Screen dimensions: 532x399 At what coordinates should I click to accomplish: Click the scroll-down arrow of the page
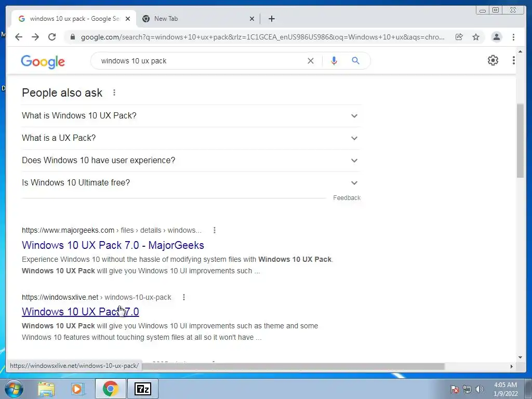(x=520, y=357)
